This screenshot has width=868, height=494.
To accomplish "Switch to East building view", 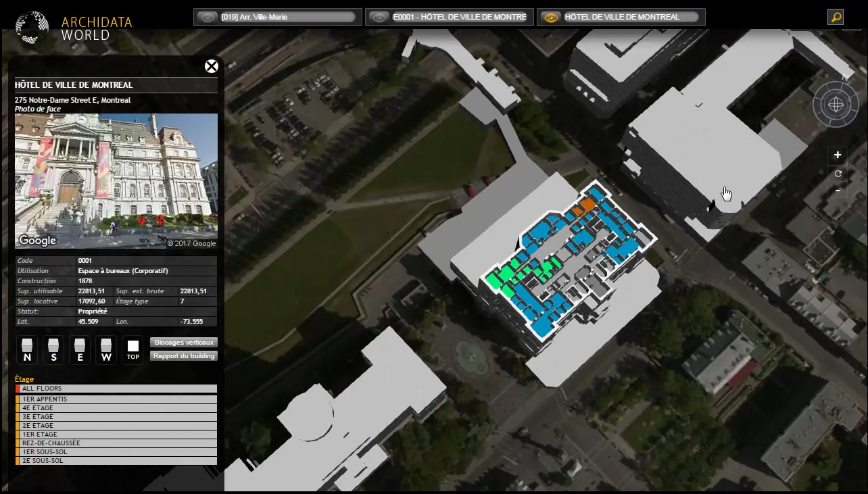I will click(80, 350).
